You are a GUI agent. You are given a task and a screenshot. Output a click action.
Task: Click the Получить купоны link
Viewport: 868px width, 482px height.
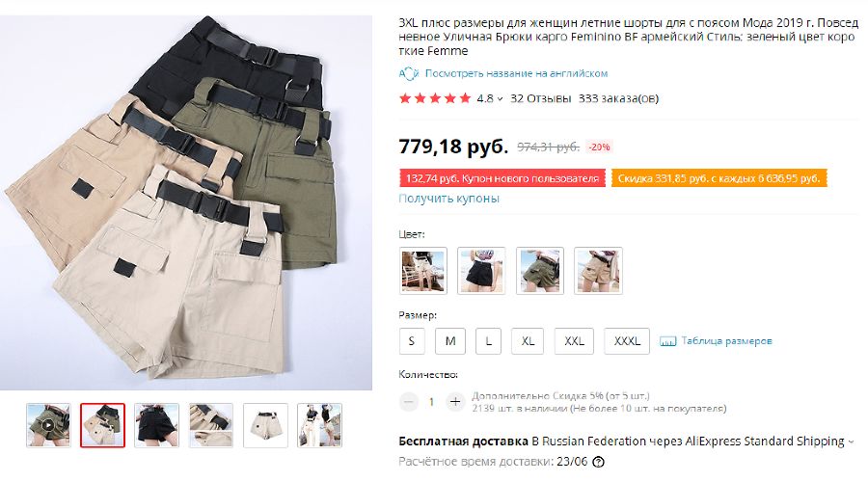(x=448, y=199)
